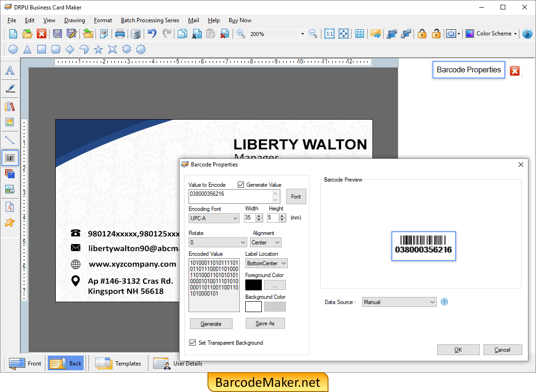536x392 pixels.
Task: Click the Font button
Action: click(296, 197)
